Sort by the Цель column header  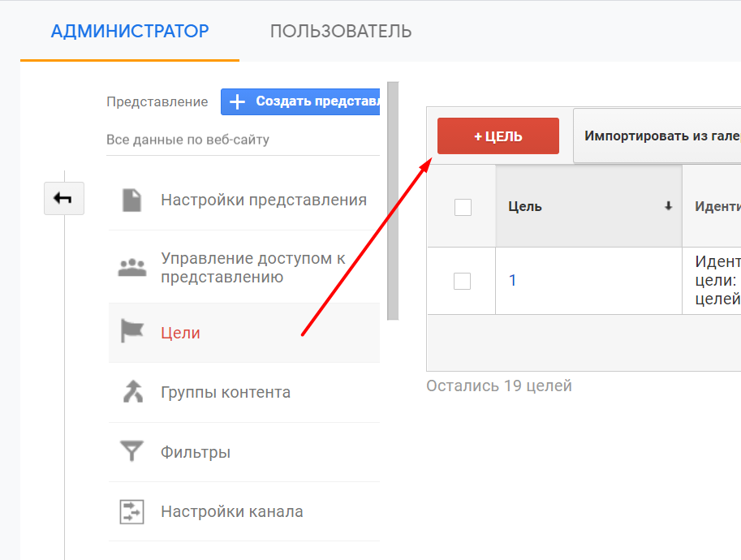coord(589,206)
